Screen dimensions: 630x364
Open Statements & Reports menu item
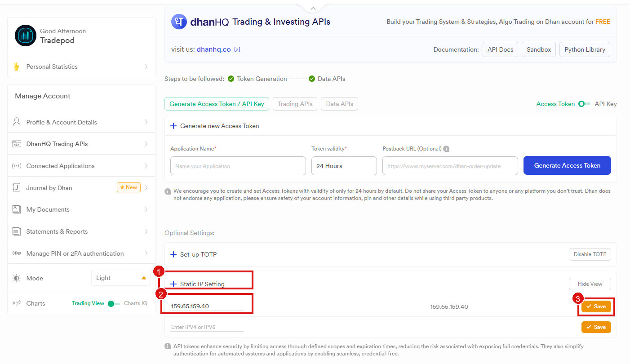(x=81, y=231)
